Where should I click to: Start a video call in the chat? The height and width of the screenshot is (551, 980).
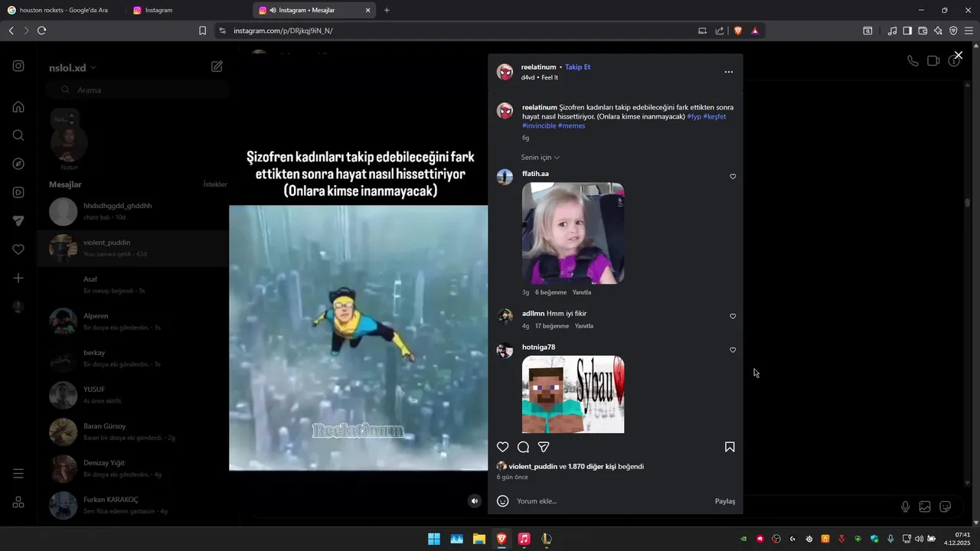point(933,61)
